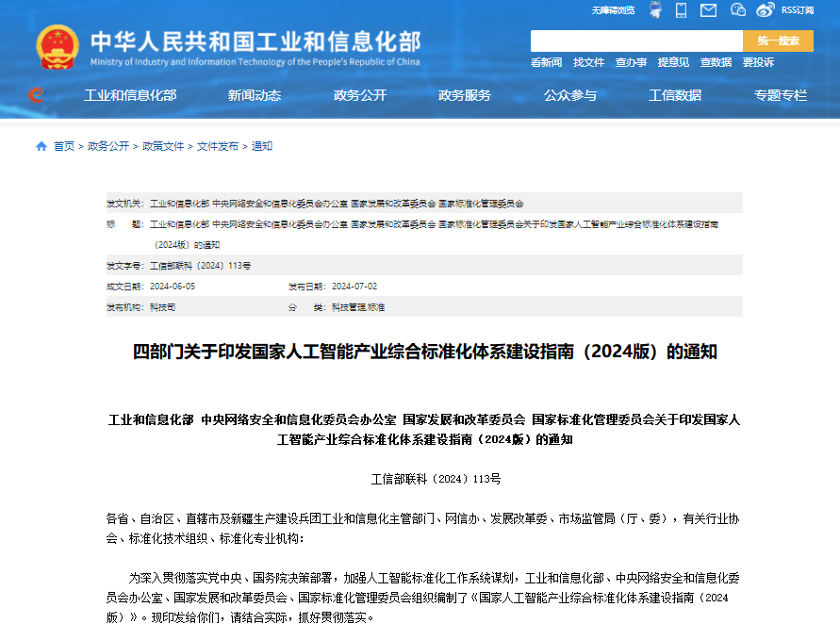Click the envelope mail icon

pos(708,9)
